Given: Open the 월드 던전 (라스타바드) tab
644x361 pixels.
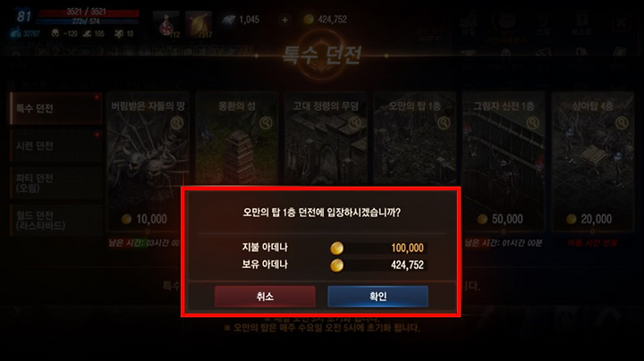Looking at the screenshot, I should [x=55, y=221].
